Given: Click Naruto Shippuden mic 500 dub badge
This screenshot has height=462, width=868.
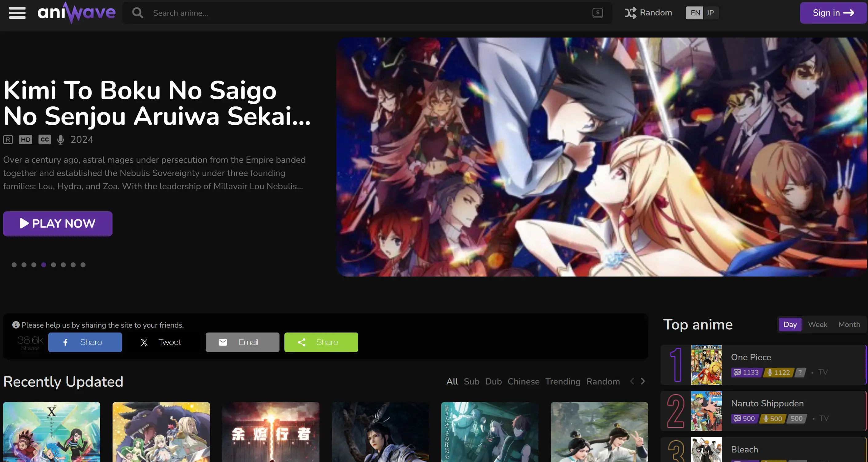Looking at the screenshot, I should (772, 419).
